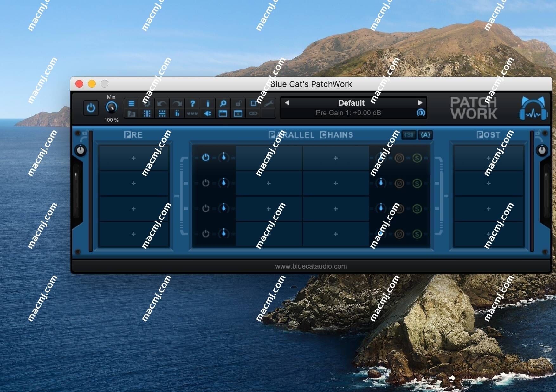Toggle phase invert on second chain
Image resolution: width=556 pixels, height=392 pixels.
point(399,183)
